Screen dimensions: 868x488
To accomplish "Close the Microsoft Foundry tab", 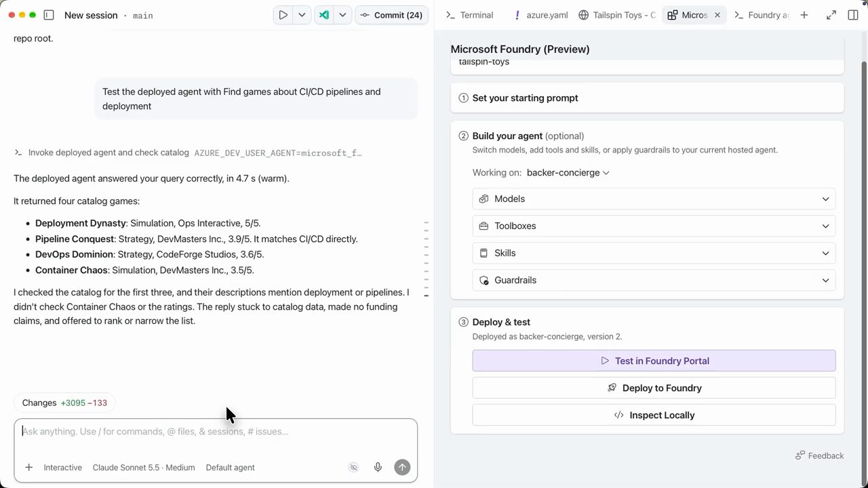I will [717, 15].
